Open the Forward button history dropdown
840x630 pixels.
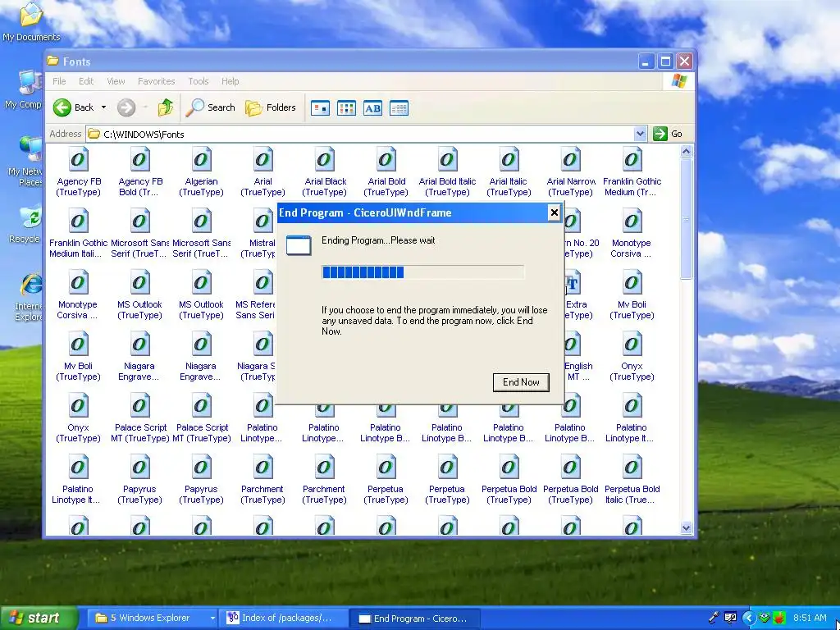click(x=145, y=107)
